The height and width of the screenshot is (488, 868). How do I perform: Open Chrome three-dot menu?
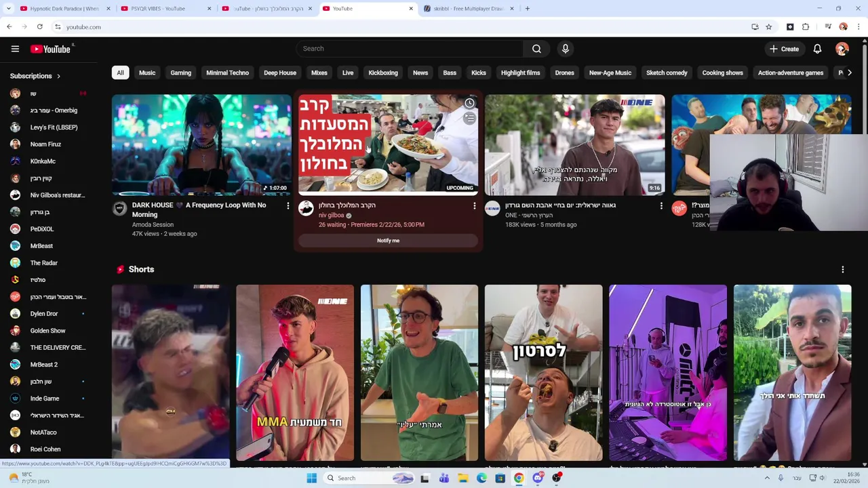pyautogui.click(x=859, y=27)
